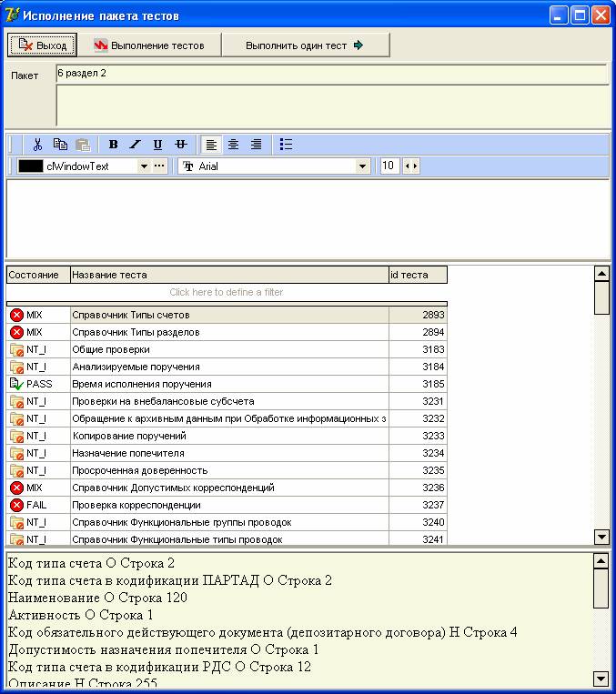This screenshot has height=694, width=616.
Task: Click NT_I icon for Справочник Функциональные типы проводок
Action: (x=16, y=539)
